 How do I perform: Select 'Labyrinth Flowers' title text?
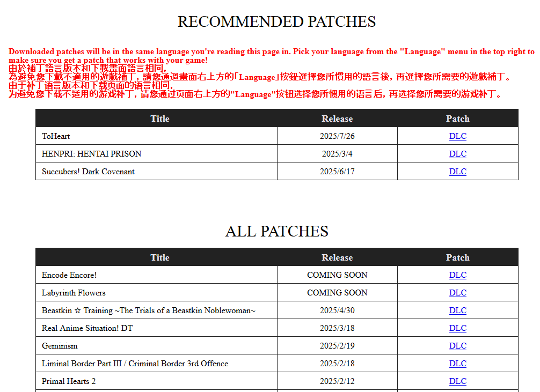(x=74, y=293)
